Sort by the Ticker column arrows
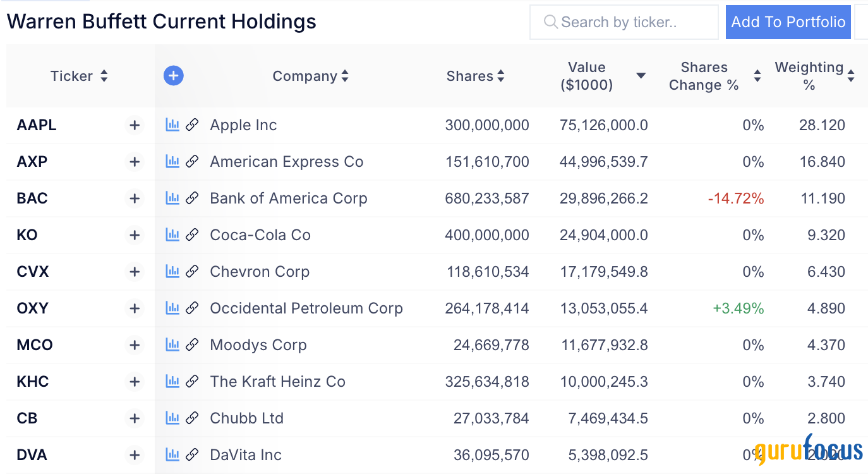The width and height of the screenshot is (868, 474). [104, 76]
